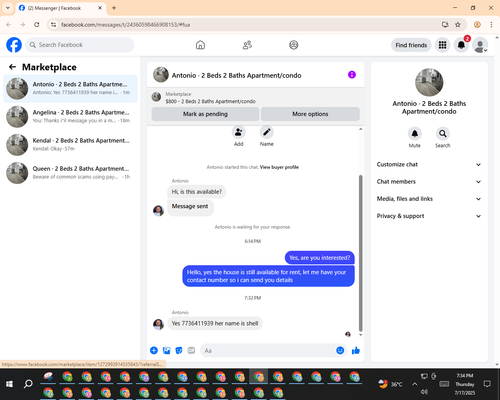500x400 pixels.
Task: Expand the Privacy & support section
Action: (x=429, y=216)
